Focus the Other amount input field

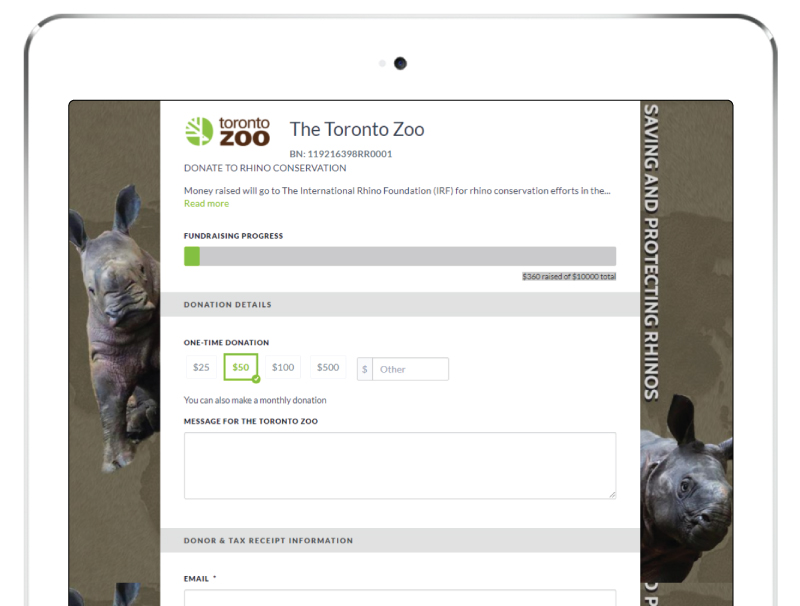coord(410,369)
